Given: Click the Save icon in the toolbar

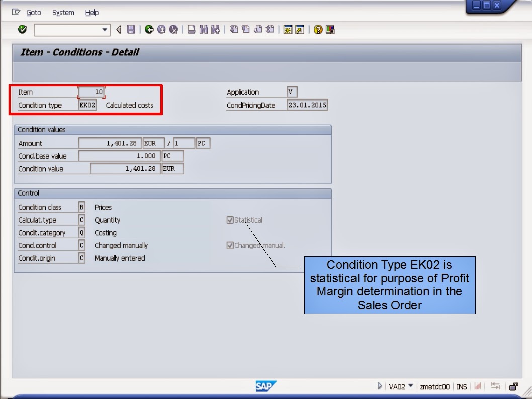Looking at the screenshot, I should click(130, 29).
